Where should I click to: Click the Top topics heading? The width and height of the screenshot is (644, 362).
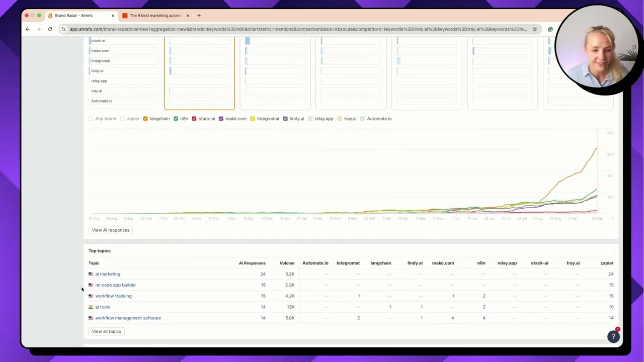tap(100, 251)
